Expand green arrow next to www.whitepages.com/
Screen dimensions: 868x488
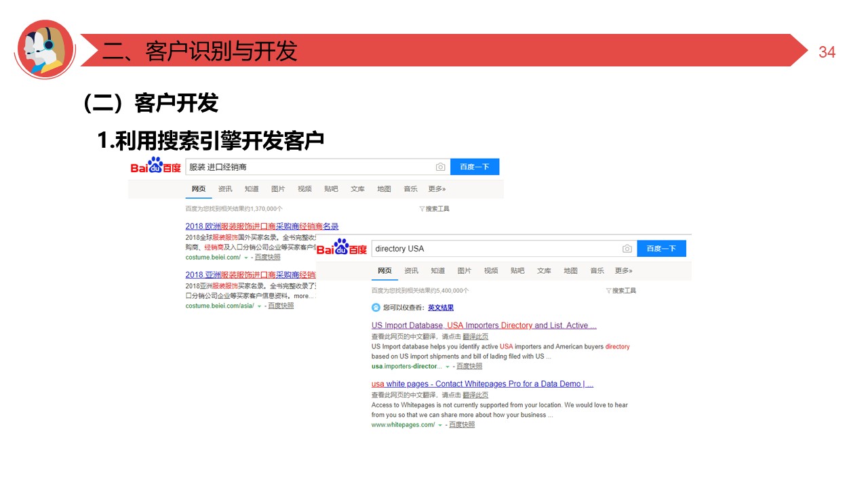pos(439,425)
